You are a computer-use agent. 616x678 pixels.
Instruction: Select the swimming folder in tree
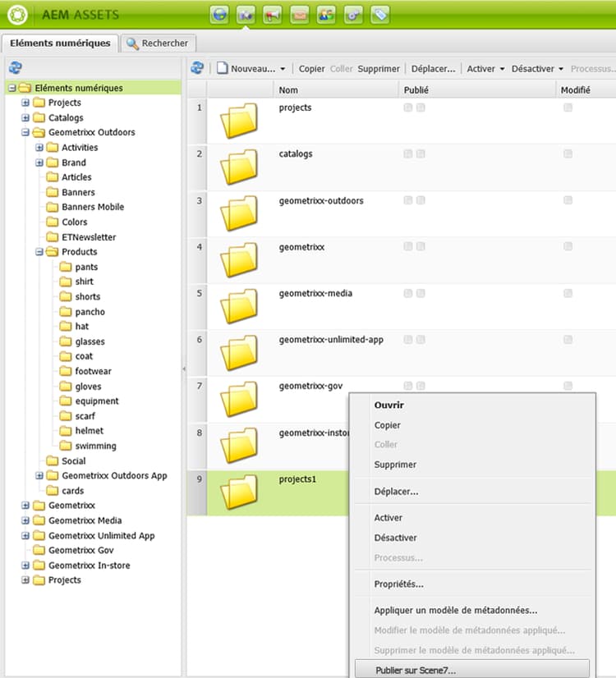tap(95, 446)
